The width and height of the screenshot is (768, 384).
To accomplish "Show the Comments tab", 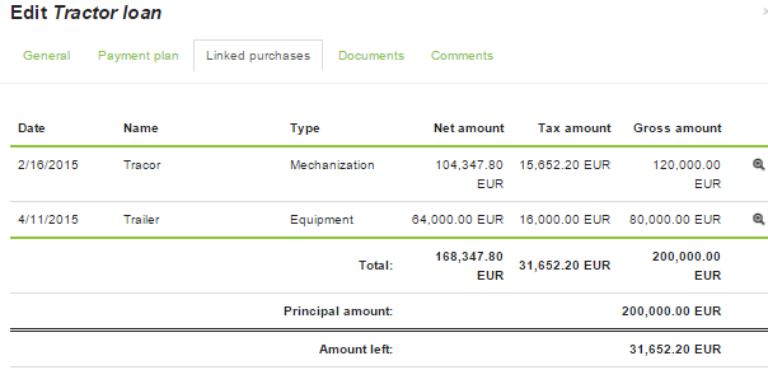I will click(462, 55).
